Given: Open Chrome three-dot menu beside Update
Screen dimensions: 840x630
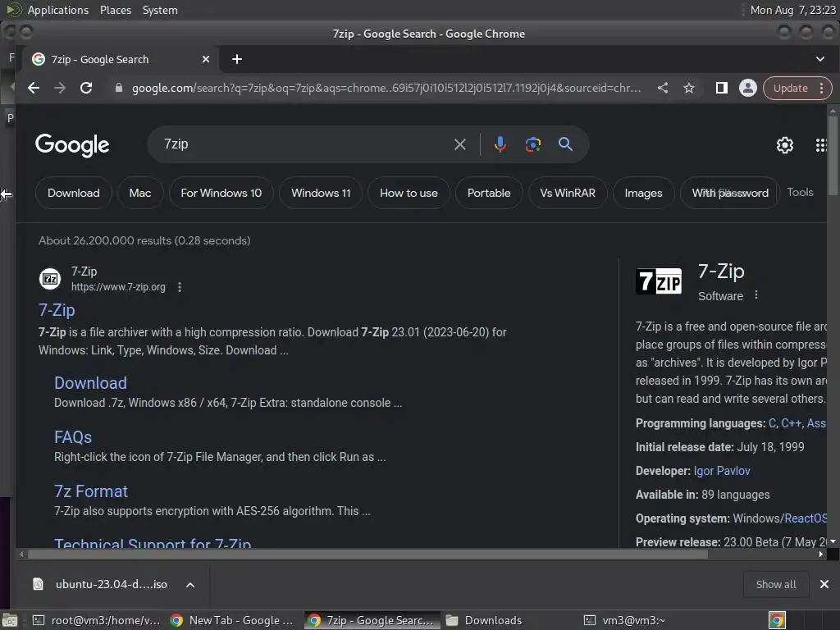Looking at the screenshot, I should [821, 89].
